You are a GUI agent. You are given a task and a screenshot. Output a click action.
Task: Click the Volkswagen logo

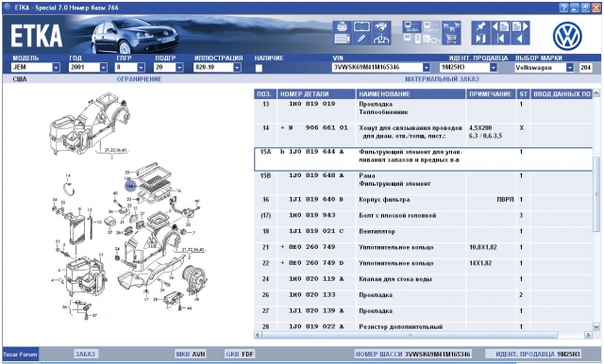point(567,36)
